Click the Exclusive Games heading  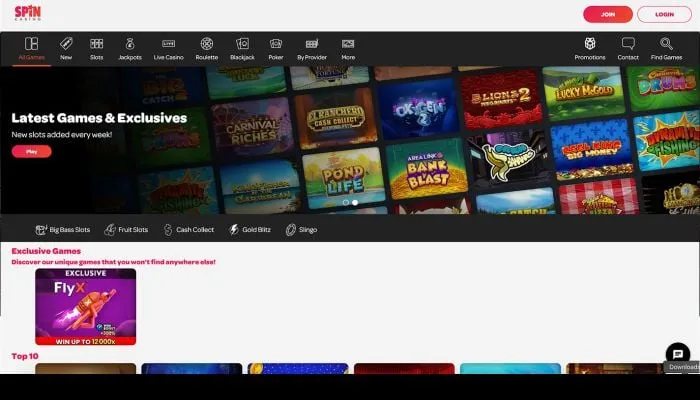(46, 251)
